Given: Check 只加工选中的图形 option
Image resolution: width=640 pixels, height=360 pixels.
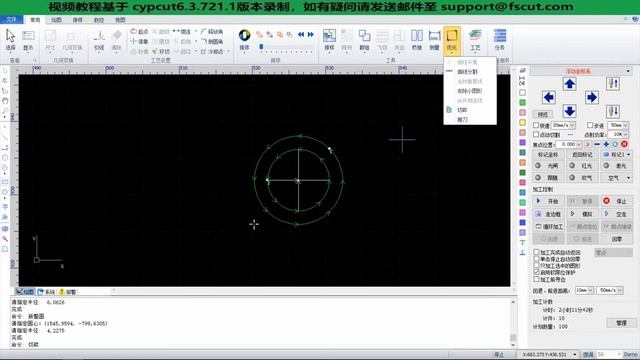Looking at the screenshot, I should (x=536, y=265).
